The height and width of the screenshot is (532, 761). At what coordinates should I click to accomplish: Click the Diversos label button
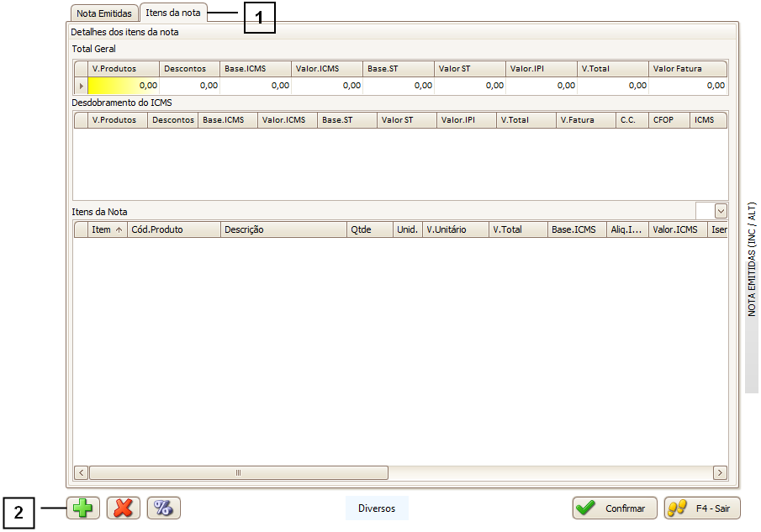tap(377, 508)
